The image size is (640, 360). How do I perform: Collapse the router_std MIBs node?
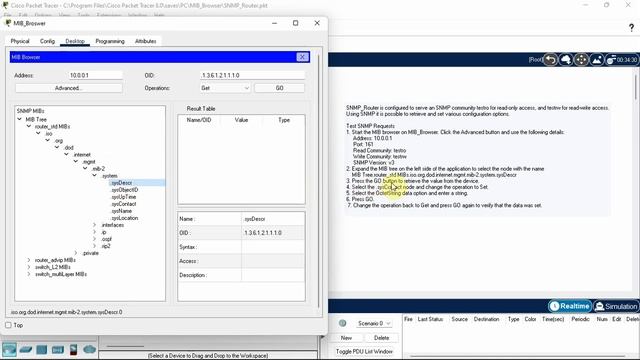(x=29, y=126)
